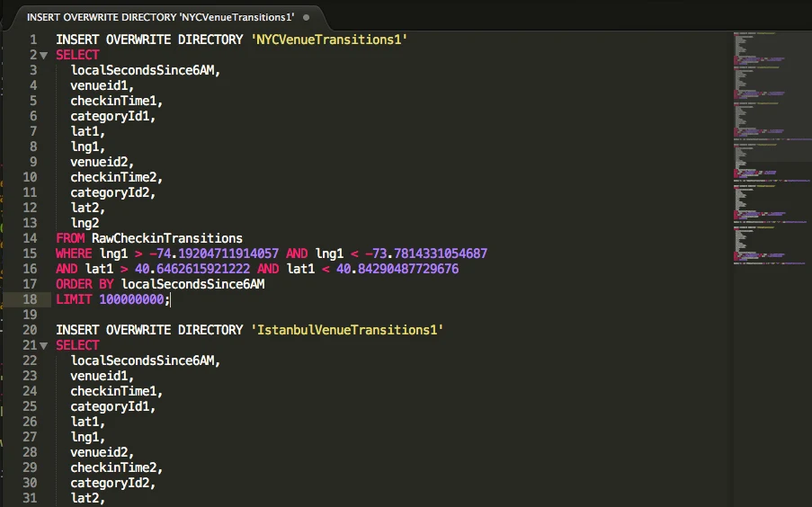Fold the SELECT block at line 21
Viewport: 812px width, 507px height.
(44, 345)
